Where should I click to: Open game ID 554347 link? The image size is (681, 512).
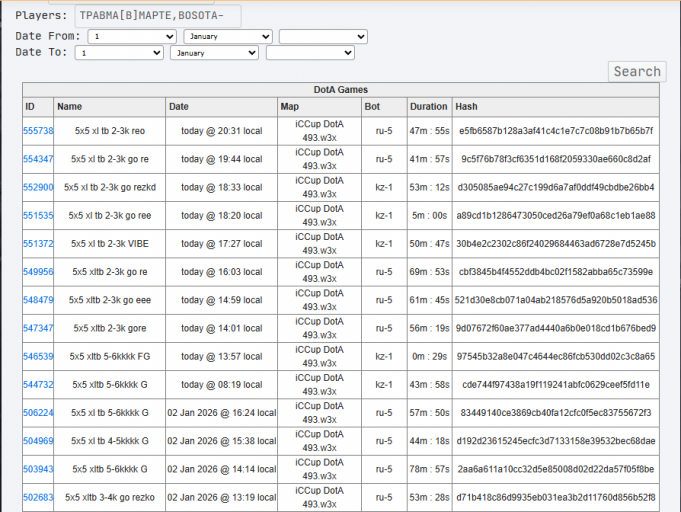pos(38,159)
